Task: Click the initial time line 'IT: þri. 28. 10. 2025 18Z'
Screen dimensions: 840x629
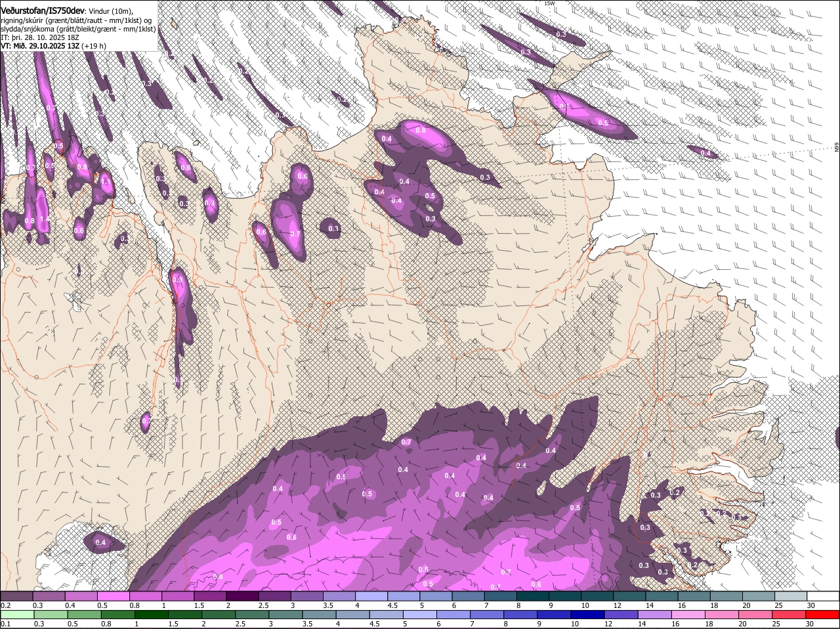Action: [x=40, y=37]
